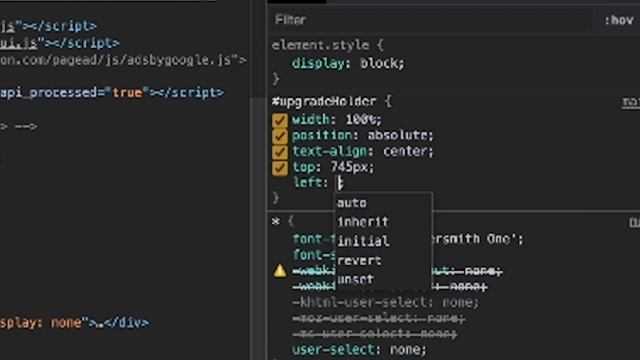Screen dimensions: 640x360
Task: Uncheck the width: 100% property checkbox
Action: tap(280, 120)
